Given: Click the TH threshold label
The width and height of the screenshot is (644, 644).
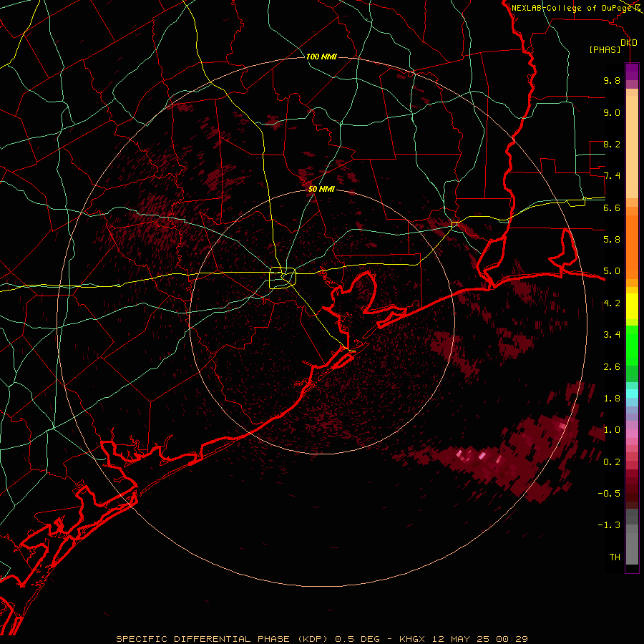Looking at the screenshot, I should pos(615,557).
